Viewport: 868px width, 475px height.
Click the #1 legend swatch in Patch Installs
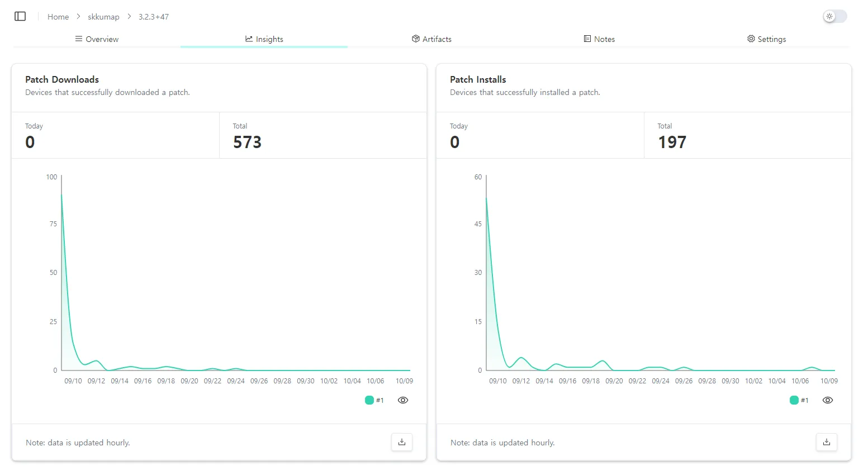point(794,400)
